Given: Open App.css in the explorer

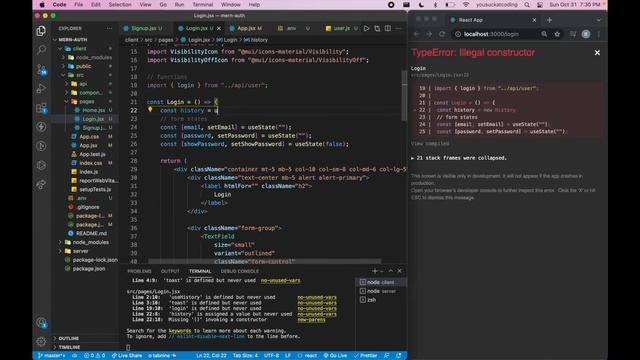Looking at the screenshot, I should click(89, 137).
